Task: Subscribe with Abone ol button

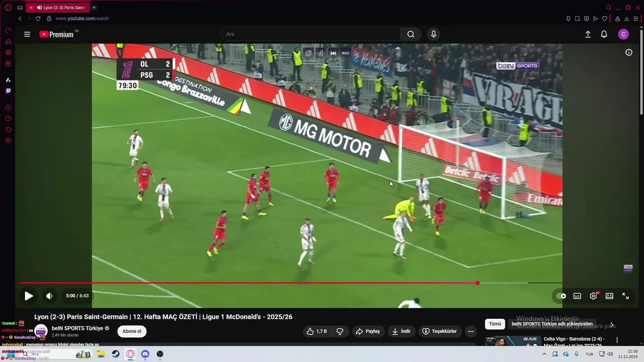Action: pyautogui.click(x=132, y=331)
